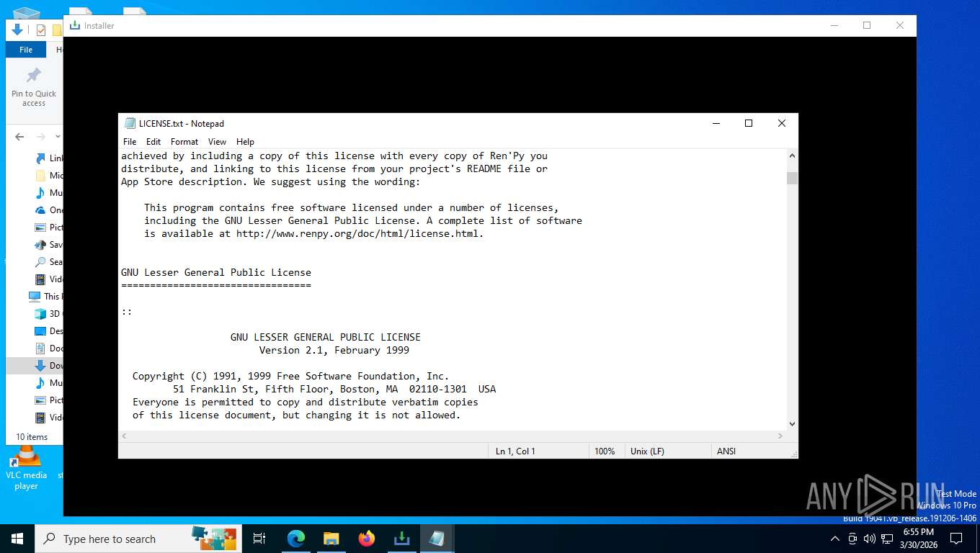Select Saved Games in Explorer navigation tree
Viewport: 980px width, 553px height.
pos(49,245)
